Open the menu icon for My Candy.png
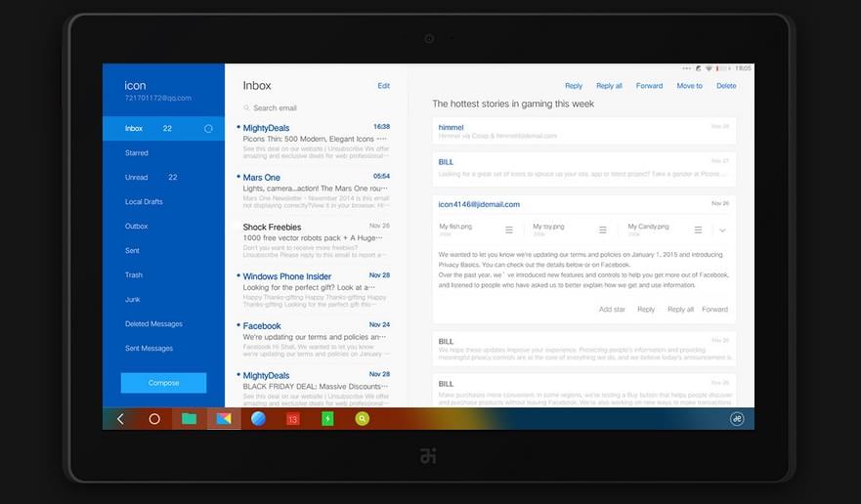861x504 pixels. click(698, 231)
